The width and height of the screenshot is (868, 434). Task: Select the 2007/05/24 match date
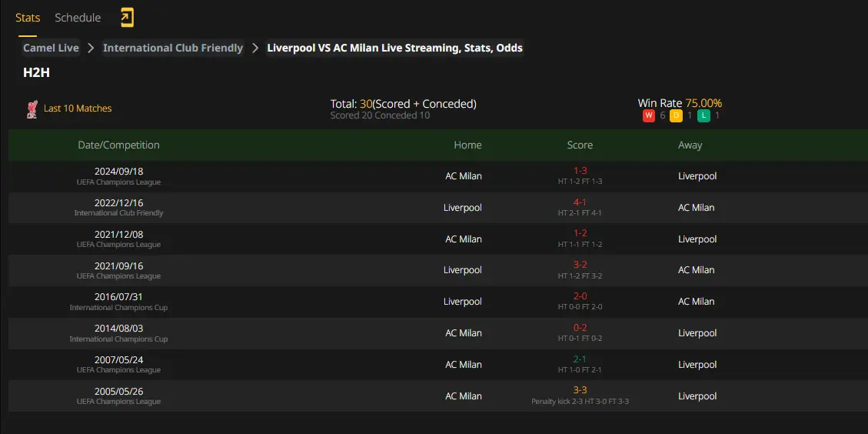(x=118, y=360)
